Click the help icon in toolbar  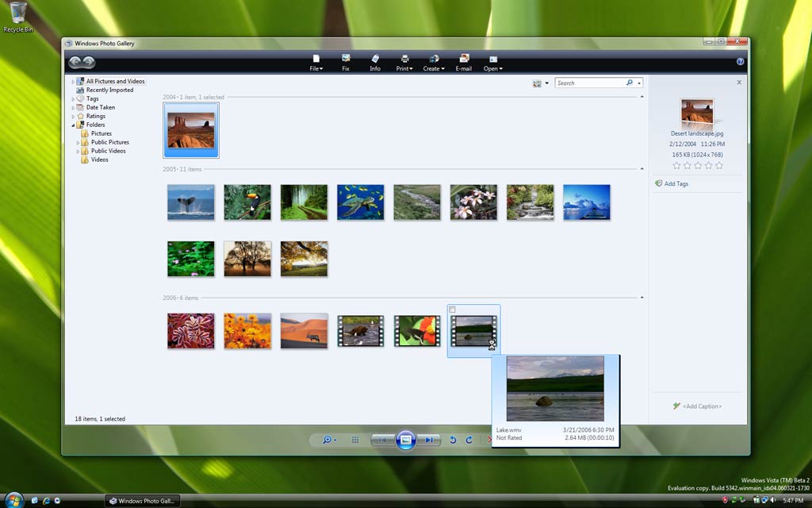pyautogui.click(x=740, y=61)
